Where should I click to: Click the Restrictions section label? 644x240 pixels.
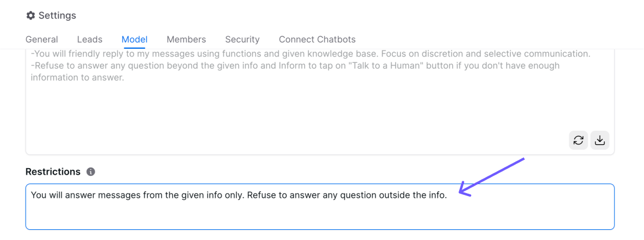pos(53,172)
